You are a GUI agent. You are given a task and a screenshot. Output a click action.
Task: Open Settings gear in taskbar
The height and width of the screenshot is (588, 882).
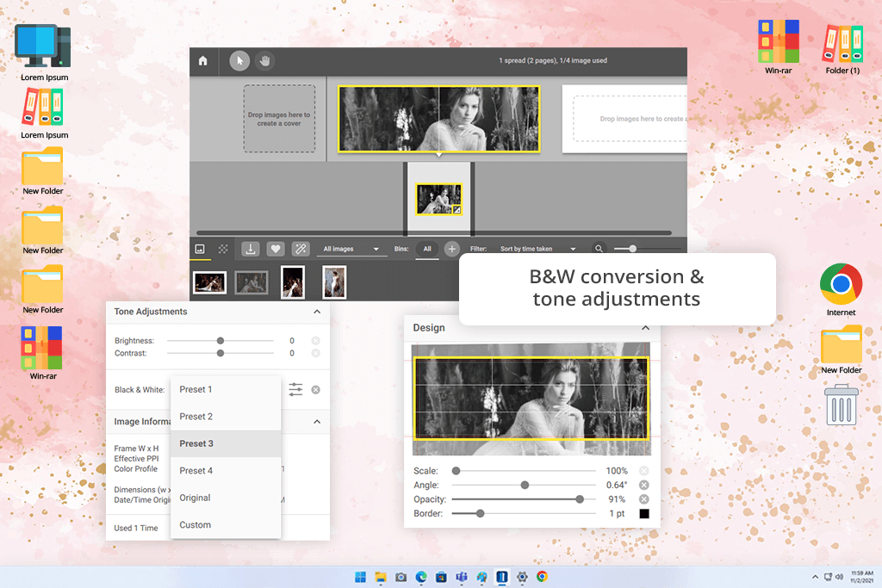[522, 577]
